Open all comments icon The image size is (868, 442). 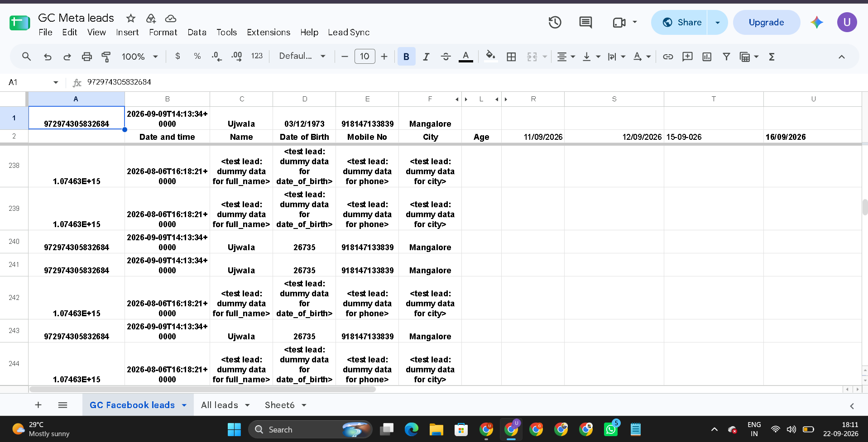[x=585, y=22]
